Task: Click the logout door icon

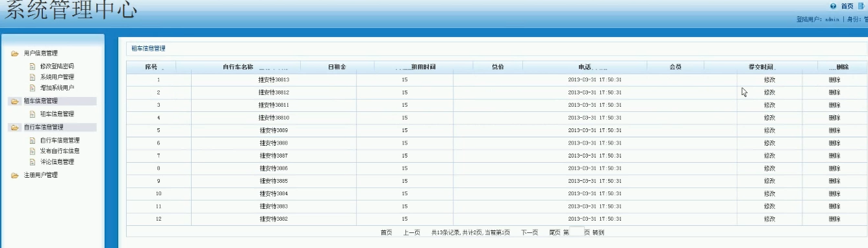Action: (x=861, y=6)
